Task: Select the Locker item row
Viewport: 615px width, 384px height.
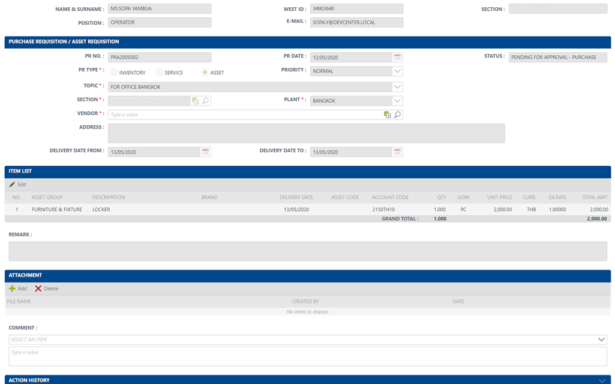Action: point(308,209)
